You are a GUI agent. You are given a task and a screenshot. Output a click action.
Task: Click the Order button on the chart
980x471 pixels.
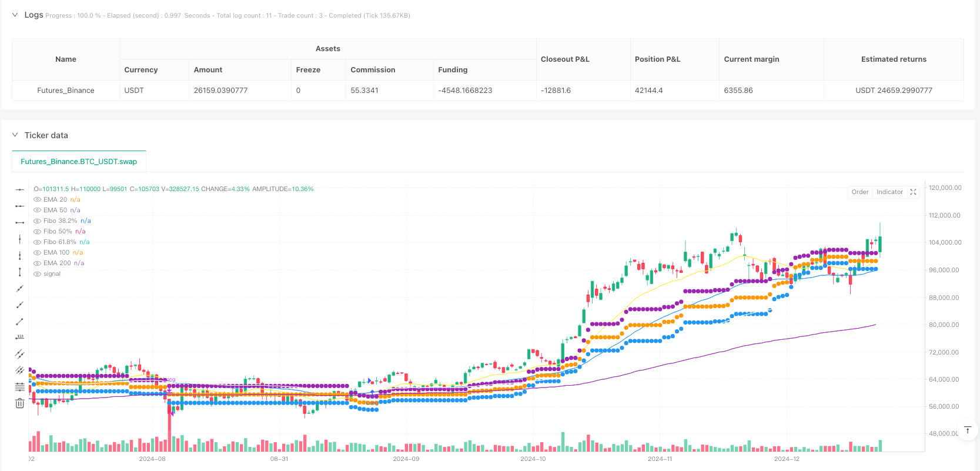click(x=859, y=192)
